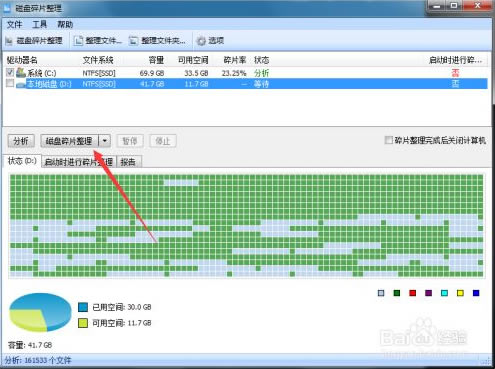Uncheck the 系统 (C:) drive checkbox

10,72
